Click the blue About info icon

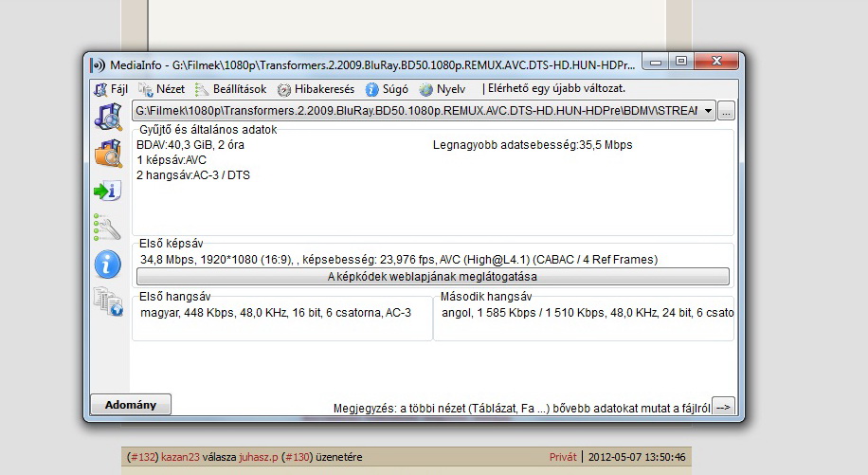(x=107, y=265)
